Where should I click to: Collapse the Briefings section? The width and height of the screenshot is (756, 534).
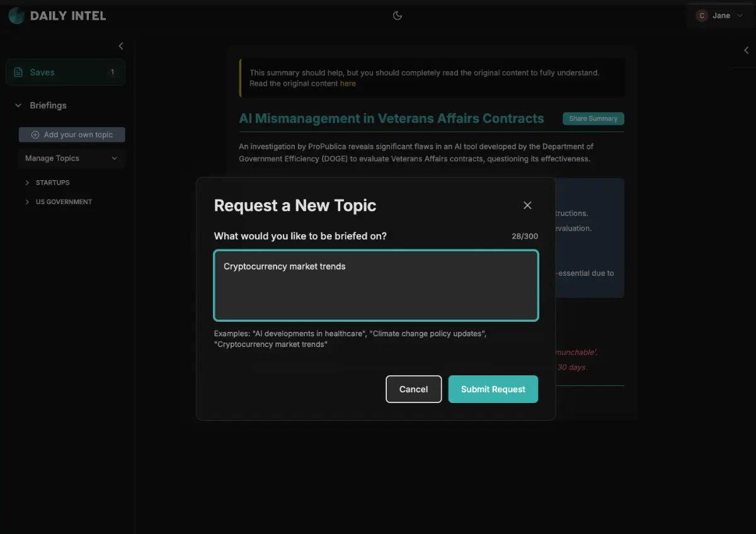pos(18,106)
